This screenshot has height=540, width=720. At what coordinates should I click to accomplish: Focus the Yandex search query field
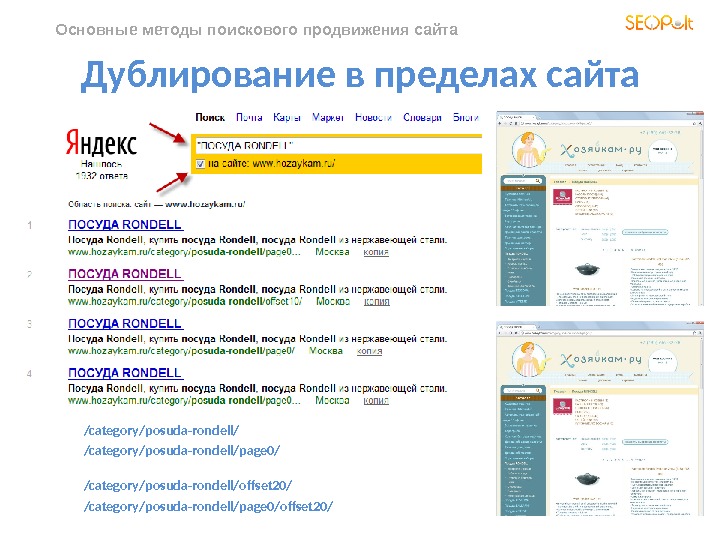click(338, 146)
